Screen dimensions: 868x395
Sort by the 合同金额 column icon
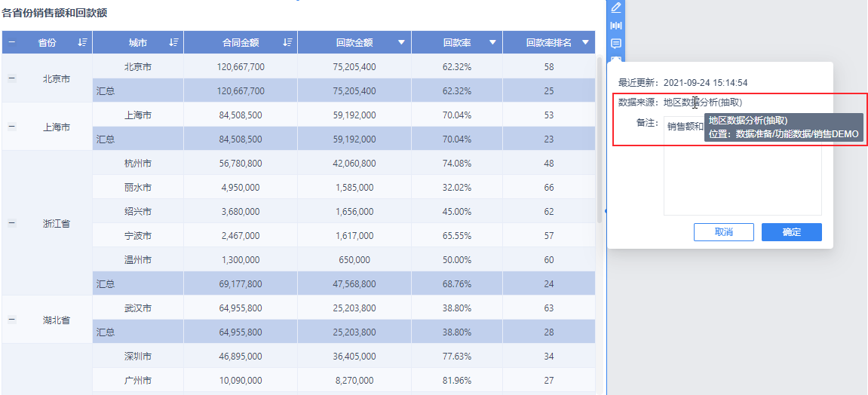[287, 43]
